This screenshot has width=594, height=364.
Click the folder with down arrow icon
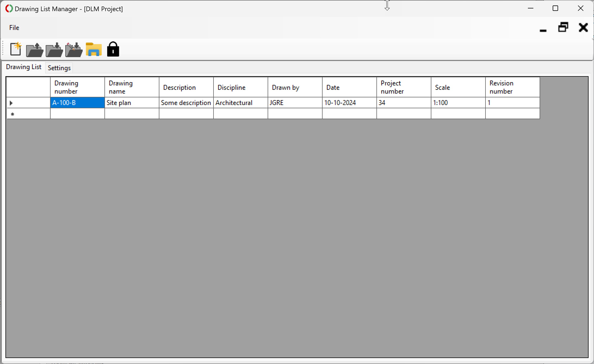(x=54, y=50)
